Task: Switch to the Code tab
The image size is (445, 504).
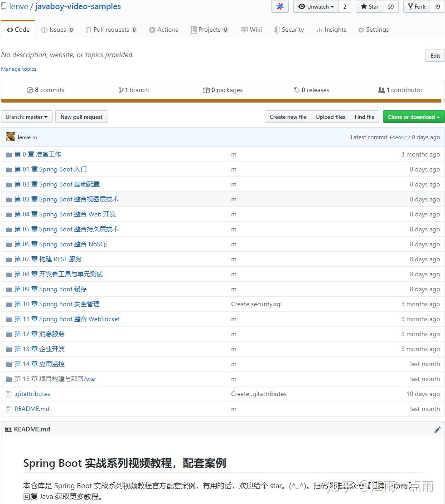Action: [18, 29]
